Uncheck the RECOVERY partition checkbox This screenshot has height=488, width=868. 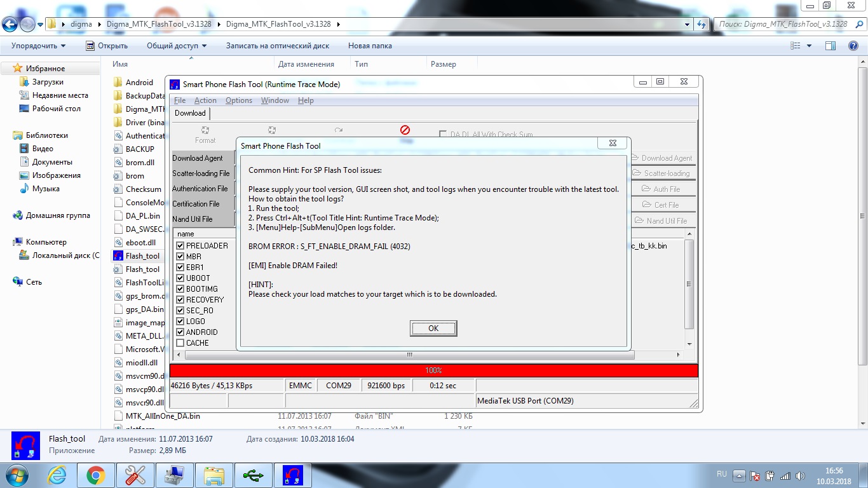point(180,300)
